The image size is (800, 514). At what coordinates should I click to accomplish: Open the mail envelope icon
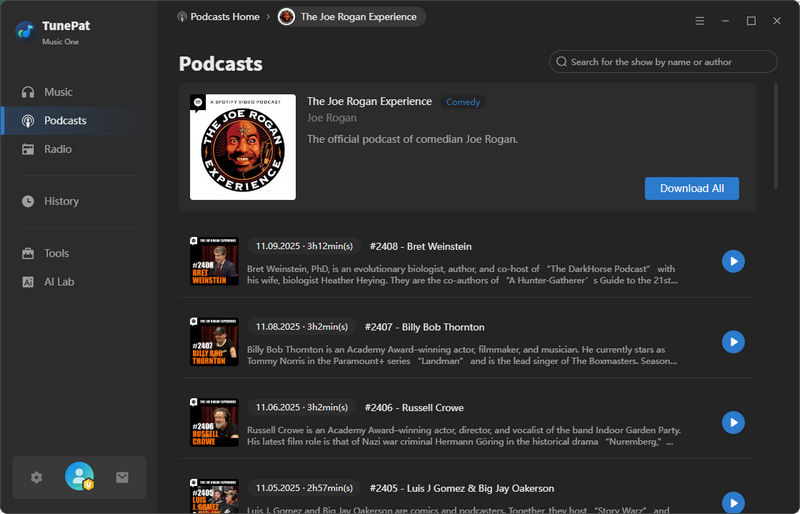coord(122,478)
